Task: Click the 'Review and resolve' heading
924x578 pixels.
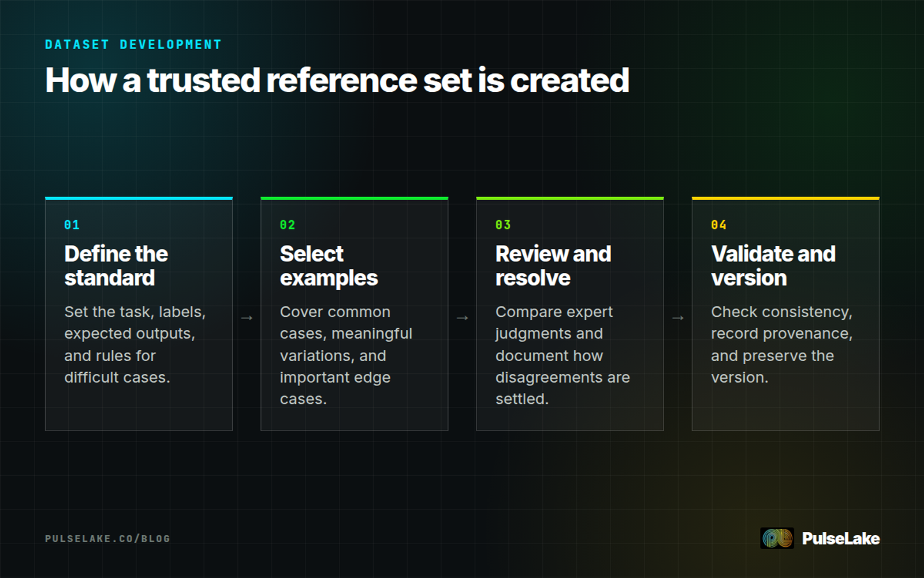Action: 553,266
